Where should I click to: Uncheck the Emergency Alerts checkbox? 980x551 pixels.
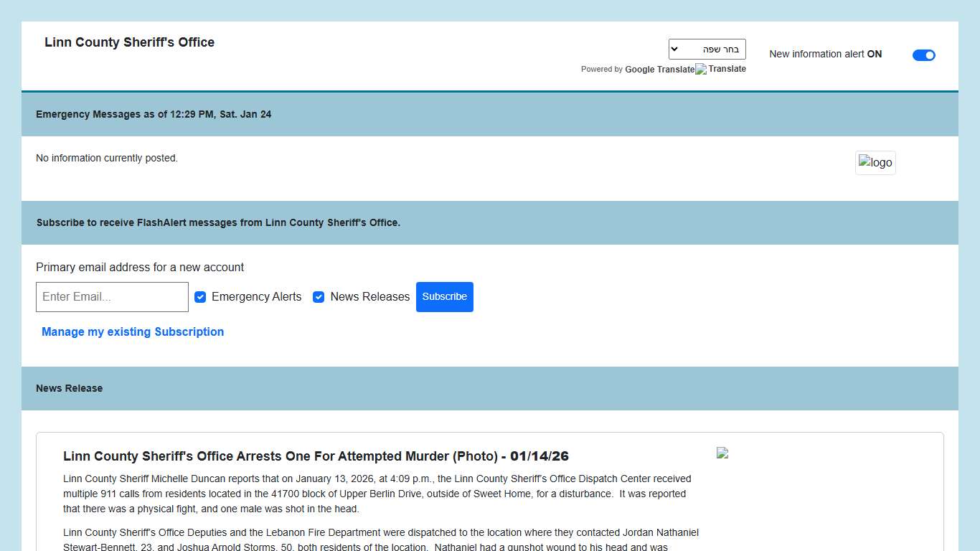(200, 297)
